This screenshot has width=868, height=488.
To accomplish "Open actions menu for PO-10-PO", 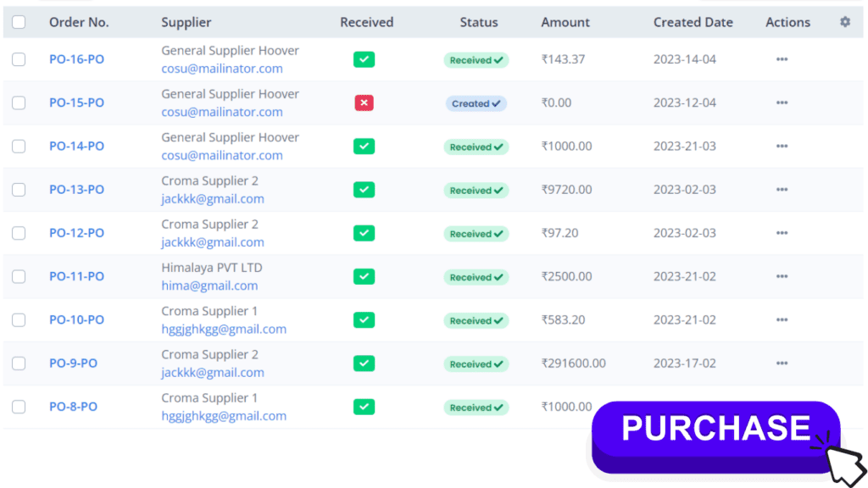I will (x=782, y=319).
